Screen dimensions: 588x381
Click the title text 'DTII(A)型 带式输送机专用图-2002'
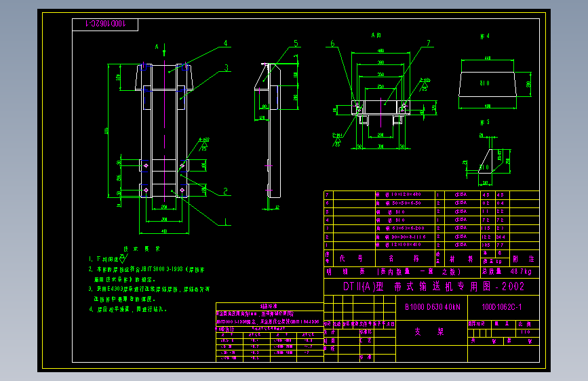pyautogui.click(x=433, y=287)
